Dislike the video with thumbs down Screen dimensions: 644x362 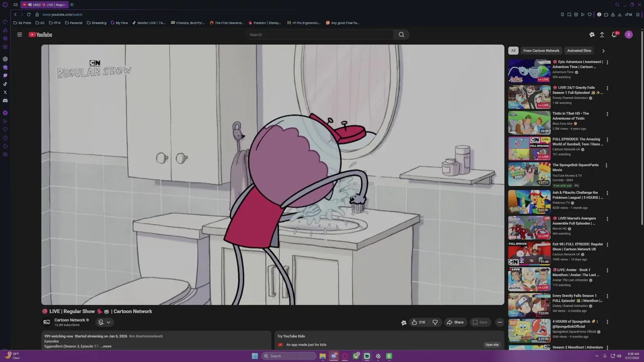point(435,322)
